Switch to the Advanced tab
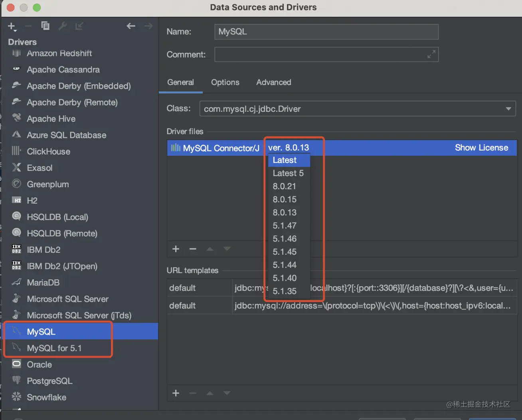The height and width of the screenshot is (420, 522). (x=274, y=82)
